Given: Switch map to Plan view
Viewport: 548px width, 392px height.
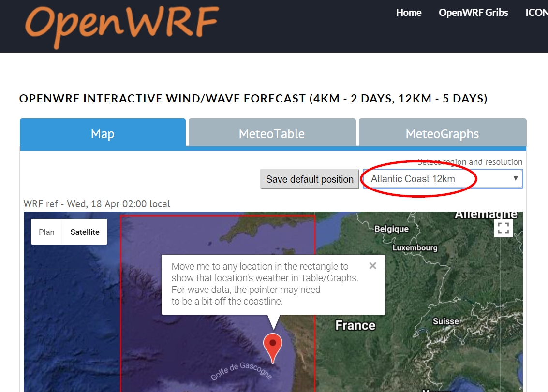Looking at the screenshot, I should coord(46,232).
